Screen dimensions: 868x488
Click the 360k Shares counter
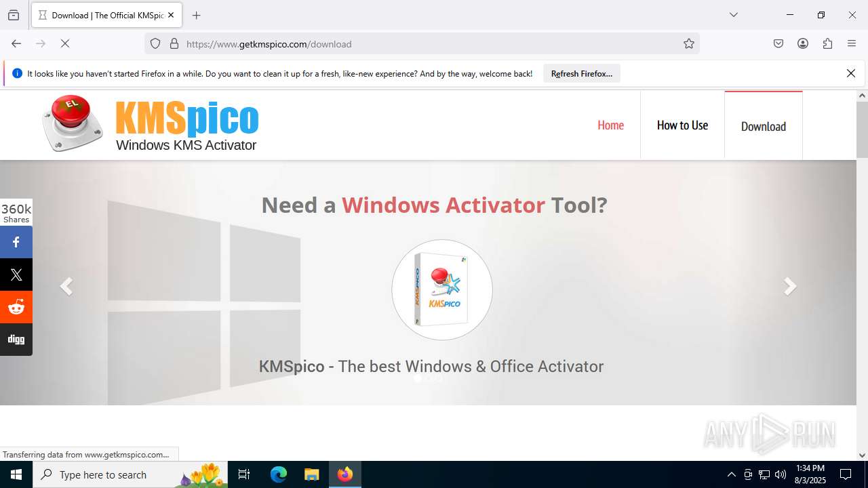pos(16,212)
